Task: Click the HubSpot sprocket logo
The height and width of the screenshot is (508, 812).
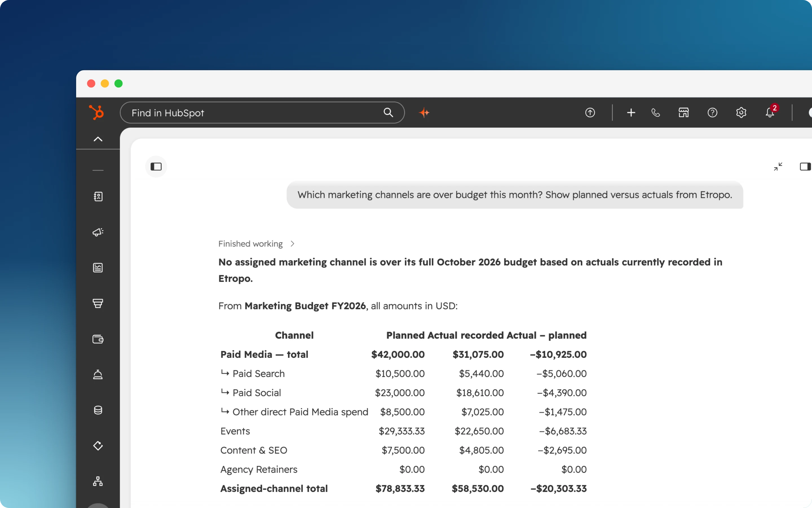Action: (x=97, y=112)
